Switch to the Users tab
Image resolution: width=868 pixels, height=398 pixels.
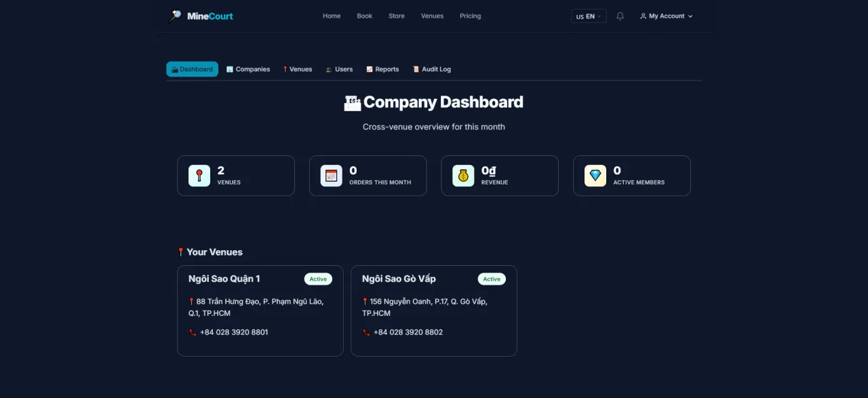pyautogui.click(x=339, y=69)
